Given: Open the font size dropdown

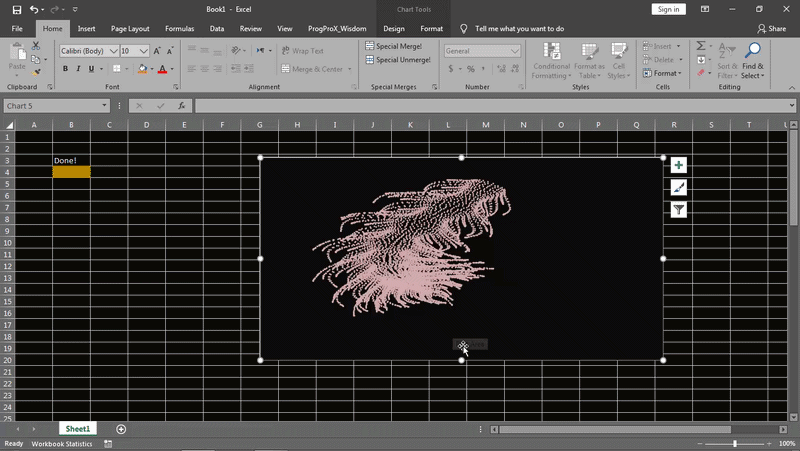Looking at the screenshot, I should pyautogui.click(x=143, y=51).
